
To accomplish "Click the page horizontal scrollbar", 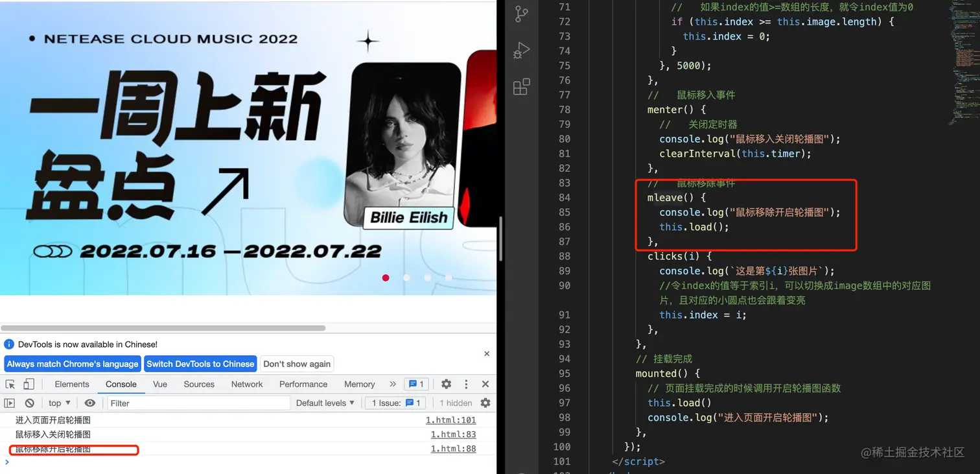I will pyautogui.click(x=163, y=328).
